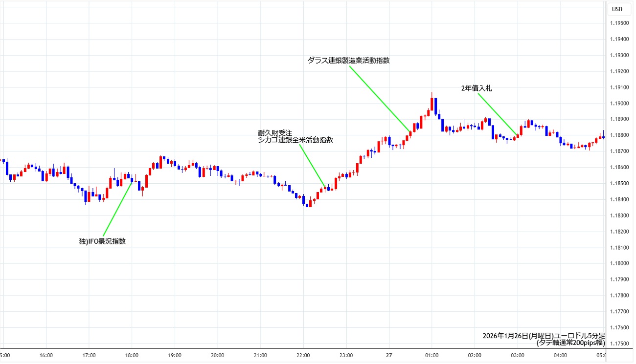The image size is (636, 364).
Task: Click the シカゴ連銀全米活動指数 annotation text
Action: pyautogui.click(x=295, y=140)
